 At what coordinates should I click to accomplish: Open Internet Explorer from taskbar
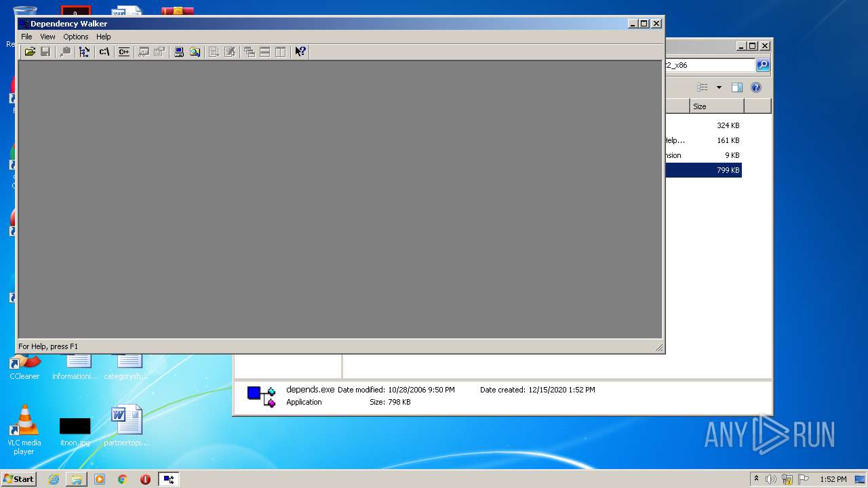[x=54, y=479]
